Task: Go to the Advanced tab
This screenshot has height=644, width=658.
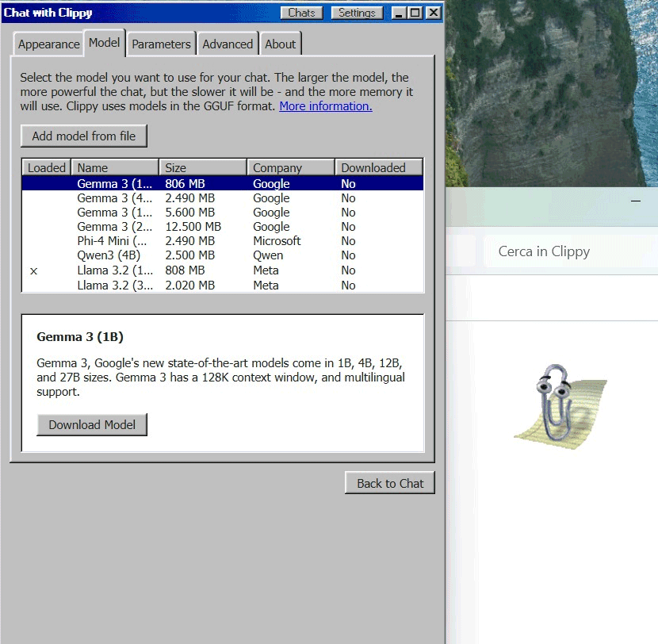Action: click(228, 44)
